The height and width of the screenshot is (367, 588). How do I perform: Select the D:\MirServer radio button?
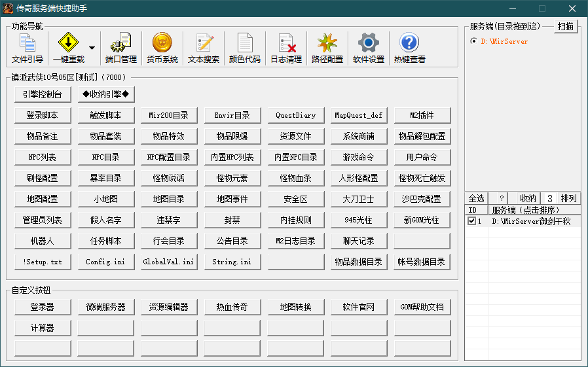(x=474, y=41)
